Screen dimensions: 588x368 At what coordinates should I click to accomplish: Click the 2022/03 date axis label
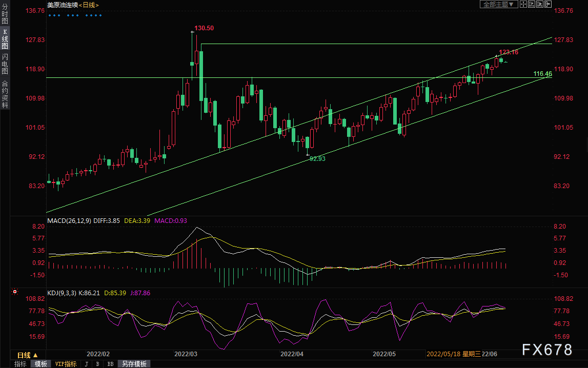[186, 354]
